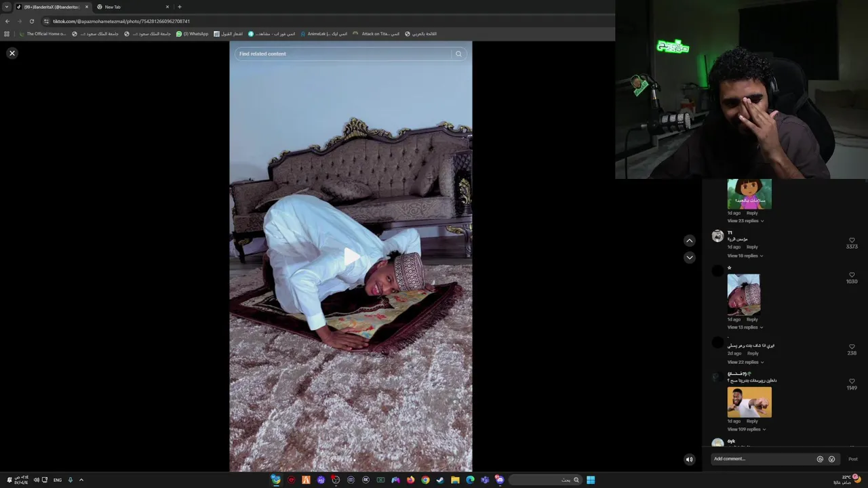Expand View 13 replies
Image resolution: width=868 pixels, height=488 pixels.
tap(745, 327)
